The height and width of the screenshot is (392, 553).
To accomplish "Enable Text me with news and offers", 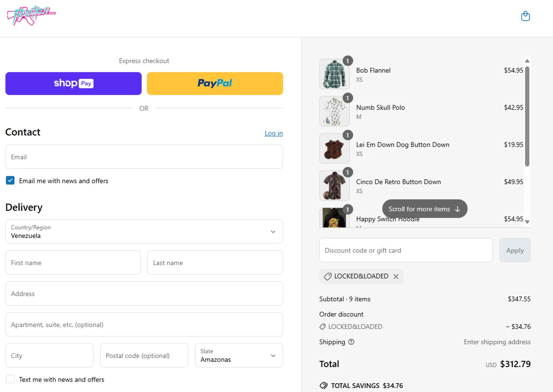I will pos(10,379).
